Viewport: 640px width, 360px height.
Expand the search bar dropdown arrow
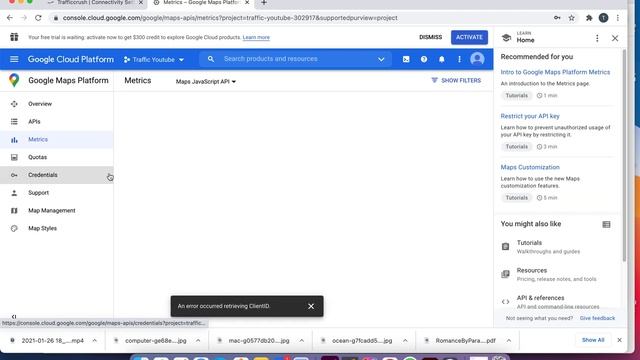pyautogui.click(x=381, y=59)
